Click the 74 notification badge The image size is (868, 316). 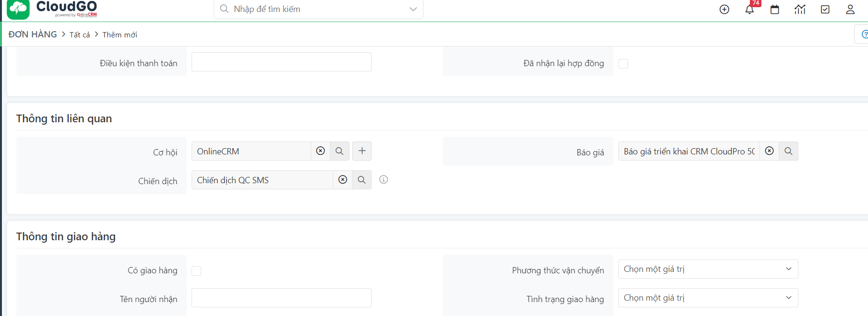click(756, 3)
